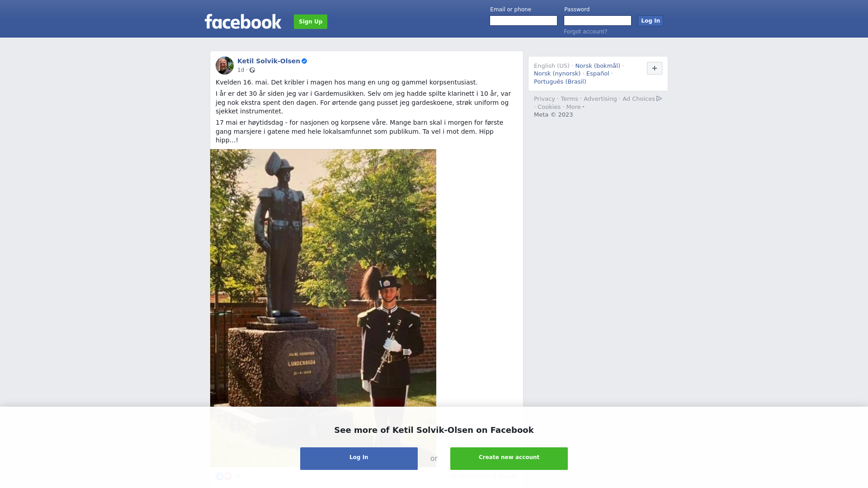Click the blue verified badge icon
The width and height of the screenshot is (868, 488).
[304, 61]
